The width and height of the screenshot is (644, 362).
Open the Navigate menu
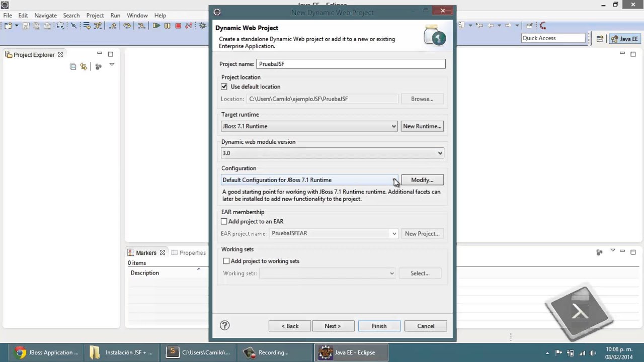[x=46, y=16]
